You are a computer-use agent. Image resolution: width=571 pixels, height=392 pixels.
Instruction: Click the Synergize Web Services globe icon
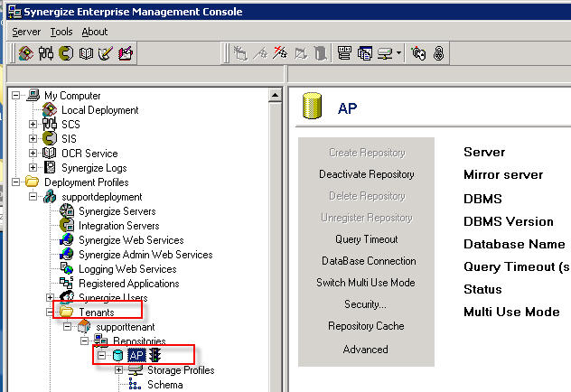tap(67, 240)
